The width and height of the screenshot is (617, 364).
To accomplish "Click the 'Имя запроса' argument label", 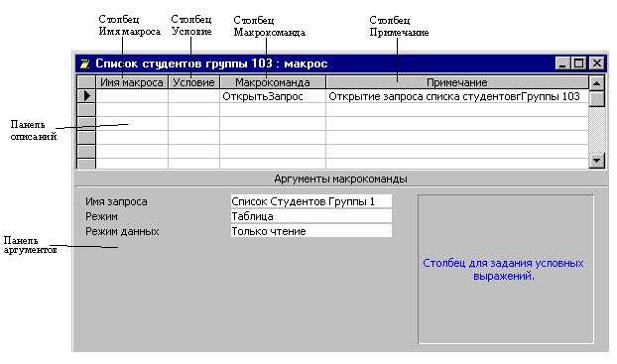I will click(116, 201).
